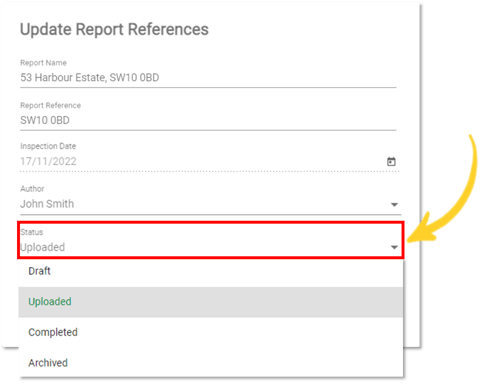Screen dimensions: 500x383
Task: Click the Status label text
Action: 32,232
